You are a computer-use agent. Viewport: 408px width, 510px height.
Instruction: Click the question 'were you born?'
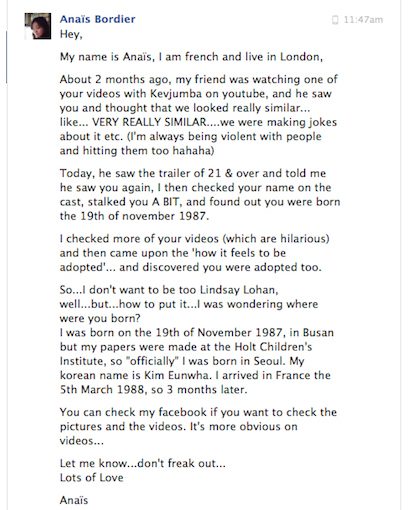click(100, 318)
